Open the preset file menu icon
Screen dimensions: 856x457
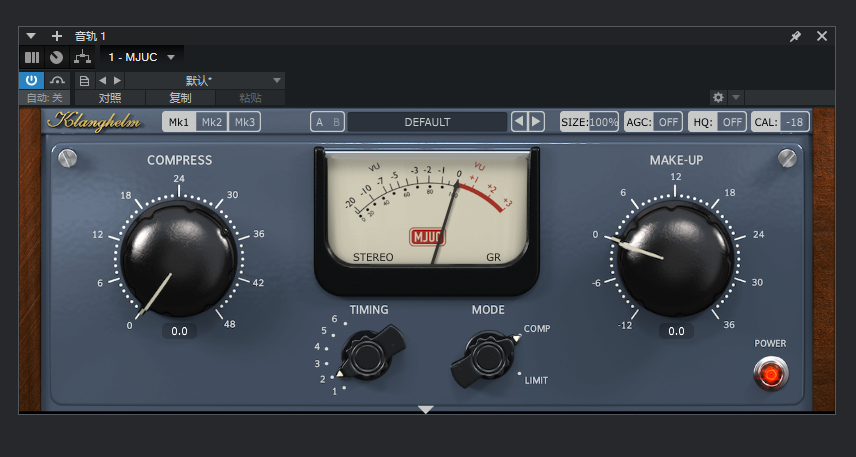pos(85,81)
